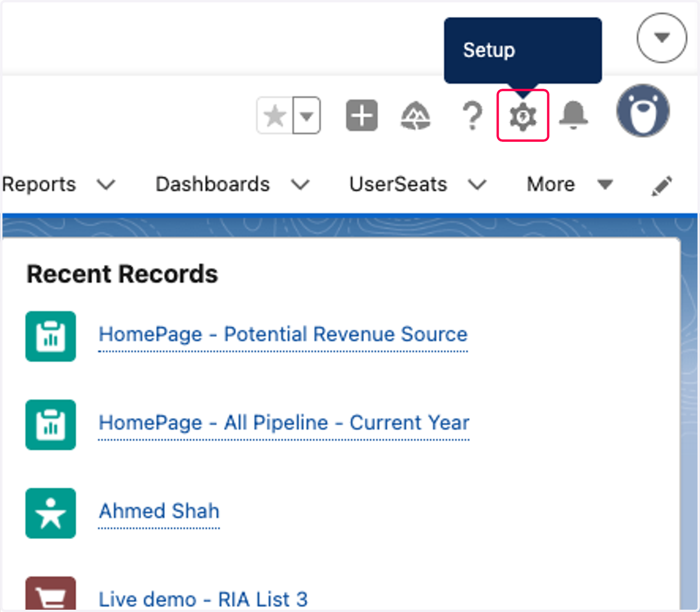Open HomePage - All Pipeline - Current Year
The width and height of the screenshot is (700, 612).
coord(283,422)
